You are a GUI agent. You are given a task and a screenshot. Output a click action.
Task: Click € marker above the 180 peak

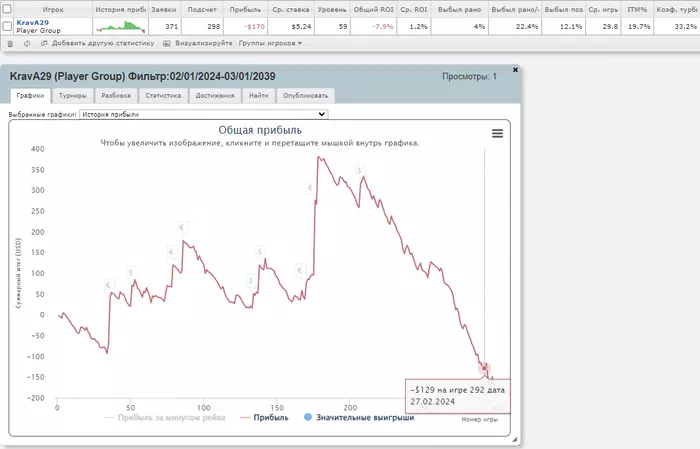(x=182, y=228)
